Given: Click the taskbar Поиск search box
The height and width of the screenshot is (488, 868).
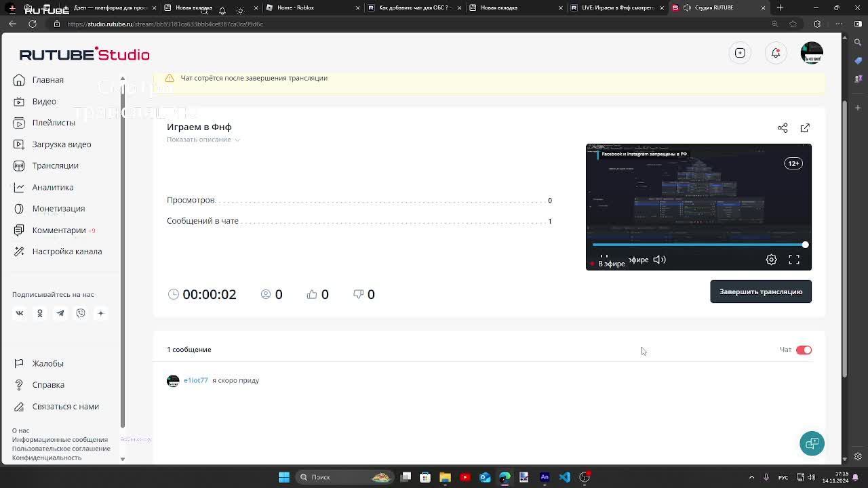Looking at the screenshot, I should point(346,477).
